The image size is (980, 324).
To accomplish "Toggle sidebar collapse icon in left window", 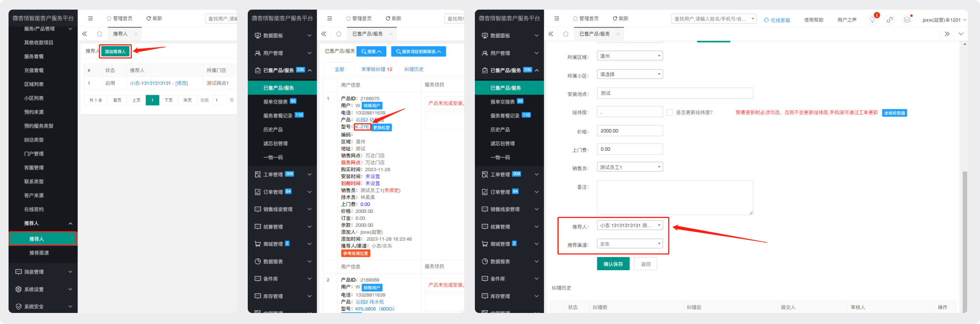I will tap(90, 18).
